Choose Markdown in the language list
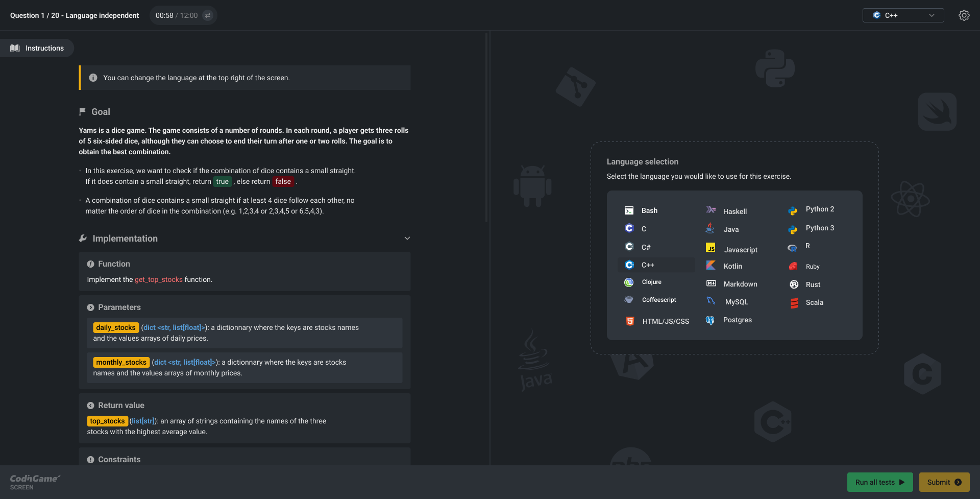This screenshot has height=499, width=980. click(x=740, y=284)
